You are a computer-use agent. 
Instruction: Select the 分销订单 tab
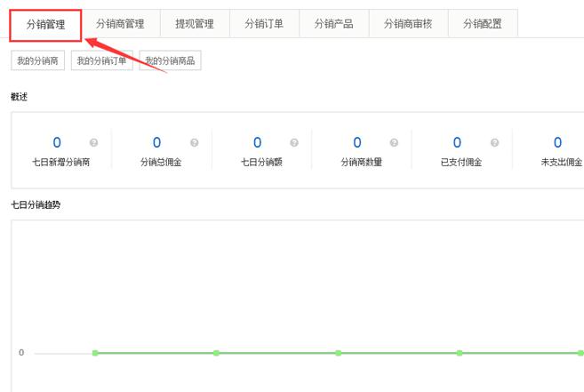263,25
